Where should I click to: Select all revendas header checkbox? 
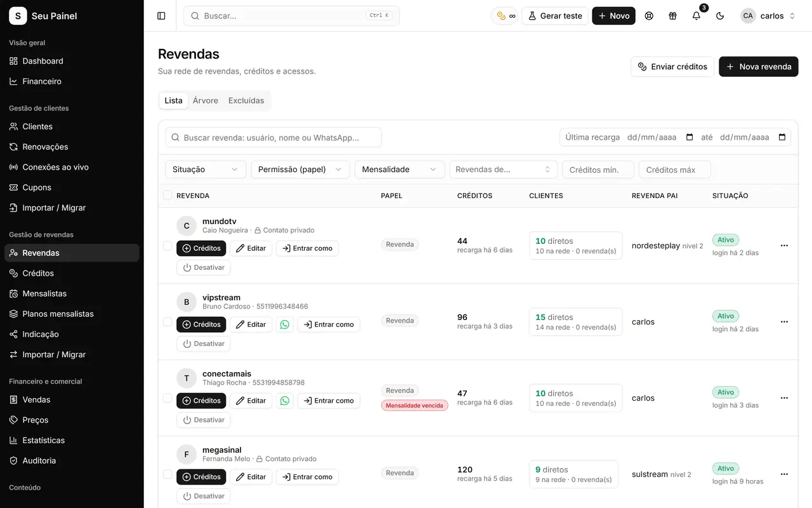167,195
